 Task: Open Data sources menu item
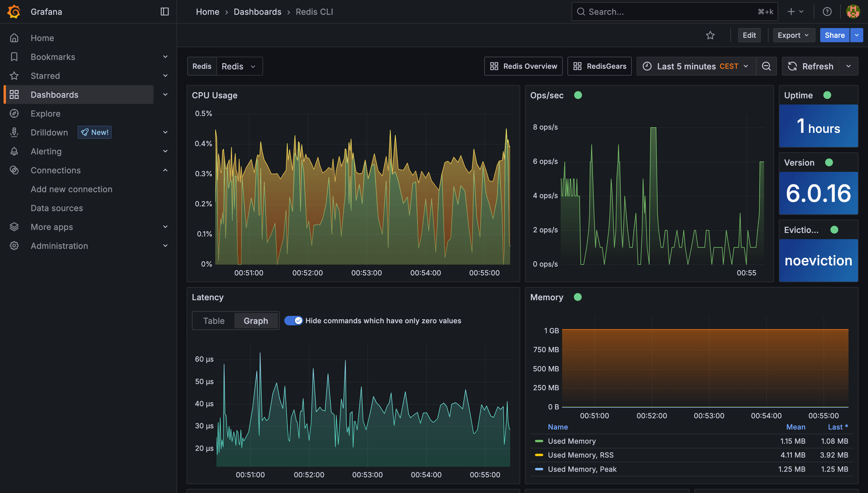[x=57, y=208]
